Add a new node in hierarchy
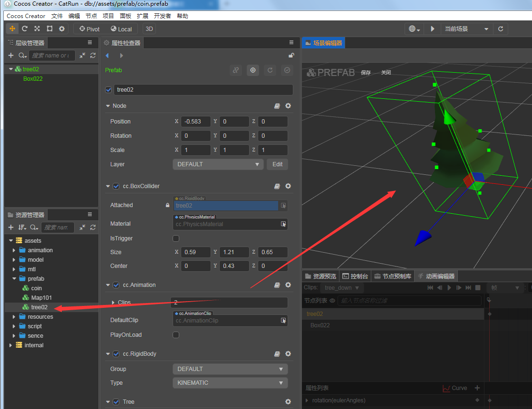Viewport: 532px width, 409px height. pos(11,56)
